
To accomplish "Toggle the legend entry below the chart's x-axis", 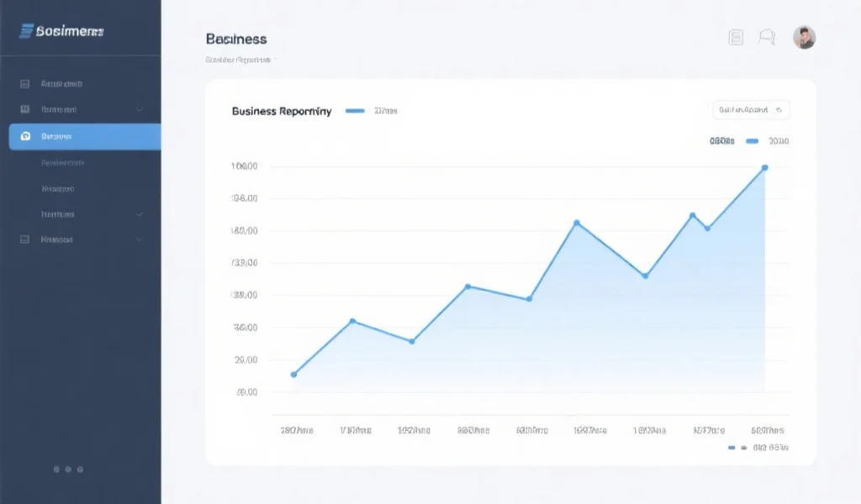I will 758,448.
